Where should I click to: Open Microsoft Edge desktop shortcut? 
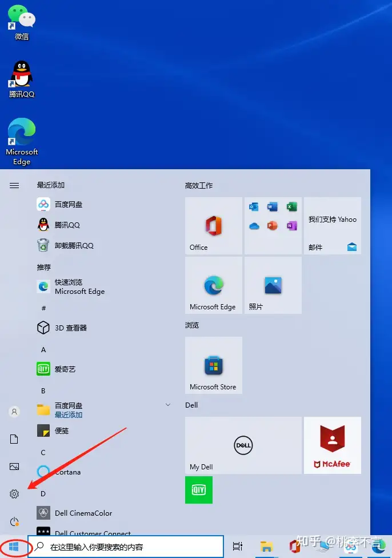[x=22, y=142]
